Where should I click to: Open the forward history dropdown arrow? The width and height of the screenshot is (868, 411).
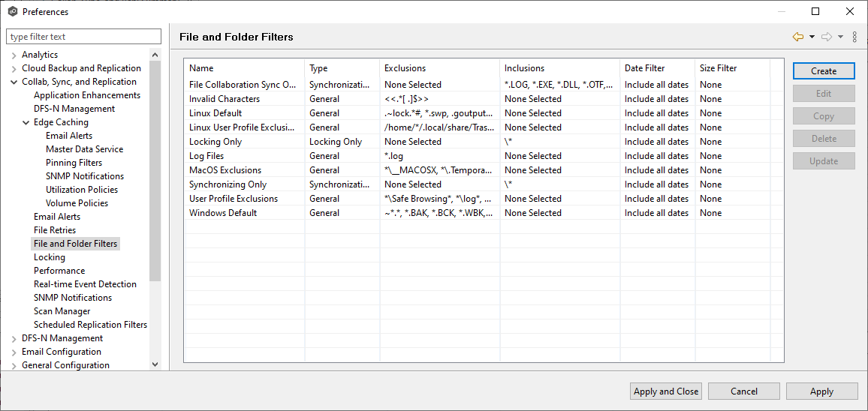pyautogui.click(x=840, y=37)
